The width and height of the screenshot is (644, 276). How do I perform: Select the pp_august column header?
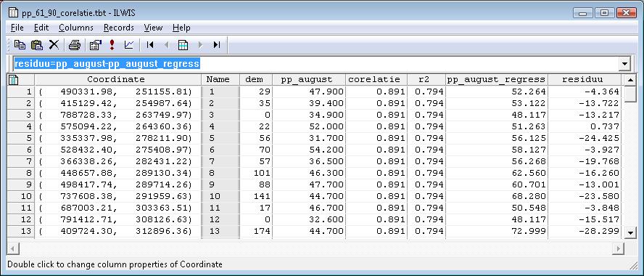pos(308,79)
